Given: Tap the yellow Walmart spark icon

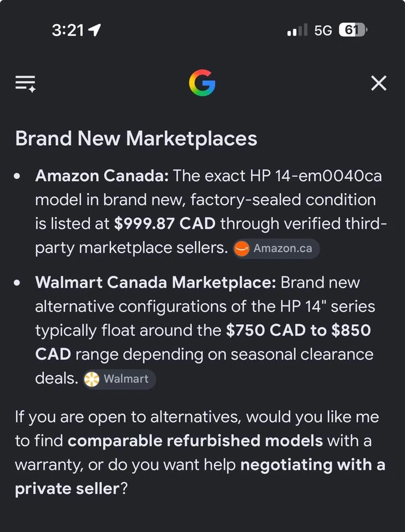Looking at the screenshot, I should pyautogui.click(x=92, y=379).
